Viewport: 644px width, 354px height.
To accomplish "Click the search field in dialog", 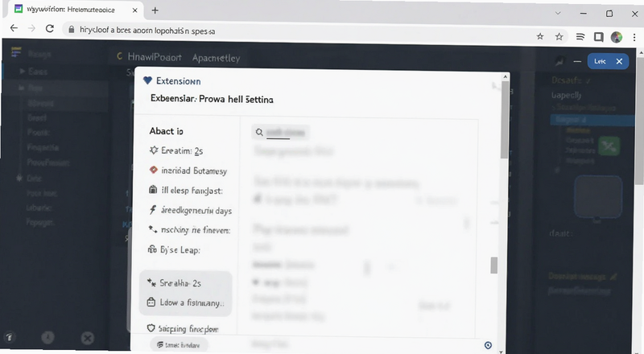I will [280, 132].
